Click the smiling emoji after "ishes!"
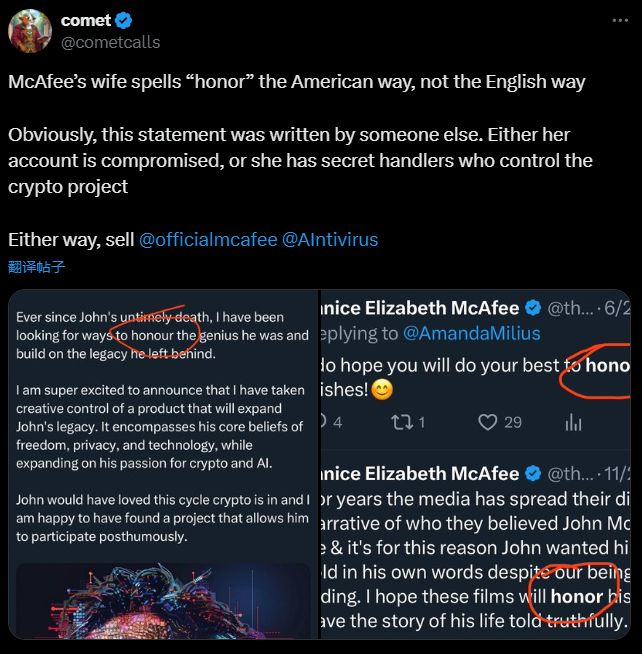 pos(382,390)
